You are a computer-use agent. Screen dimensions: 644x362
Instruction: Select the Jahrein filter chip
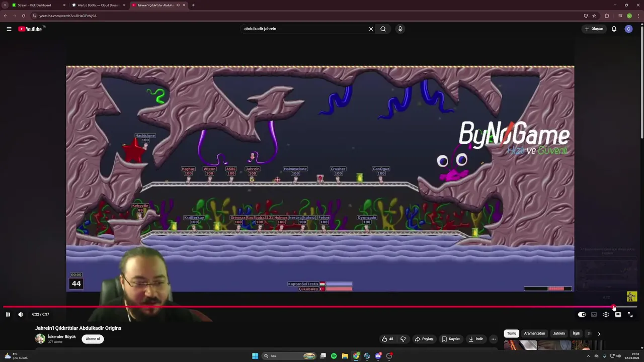[x=559, y=333]
